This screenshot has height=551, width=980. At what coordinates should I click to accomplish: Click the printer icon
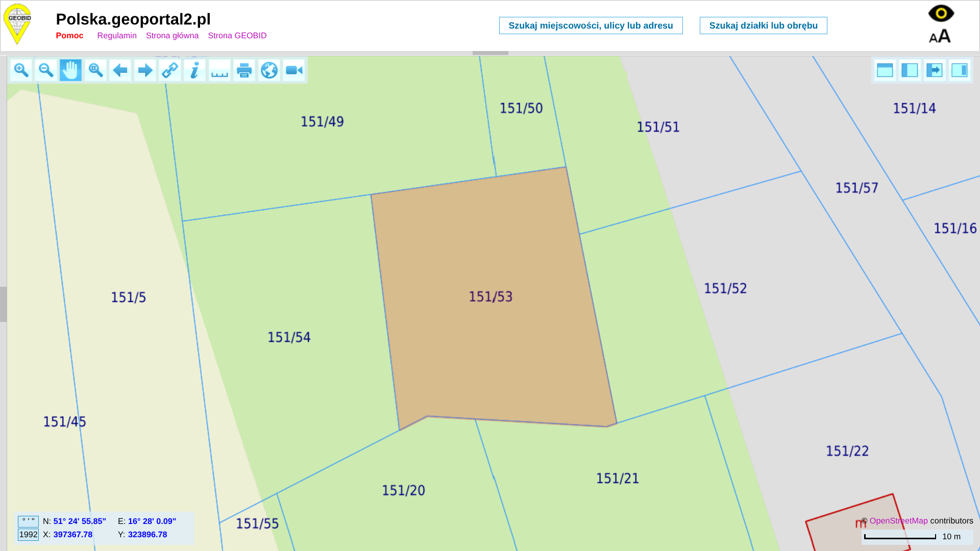coord(244,70)
